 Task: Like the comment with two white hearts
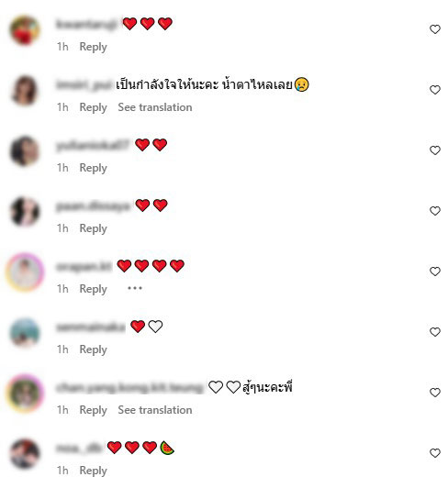pyautogui.click(x=434, y=393)
